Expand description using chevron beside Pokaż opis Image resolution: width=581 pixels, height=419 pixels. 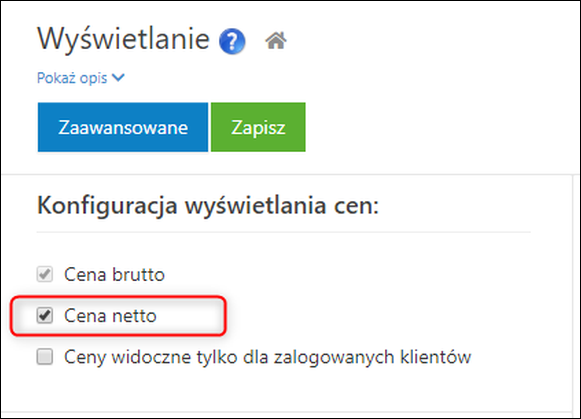click(118, 77)
